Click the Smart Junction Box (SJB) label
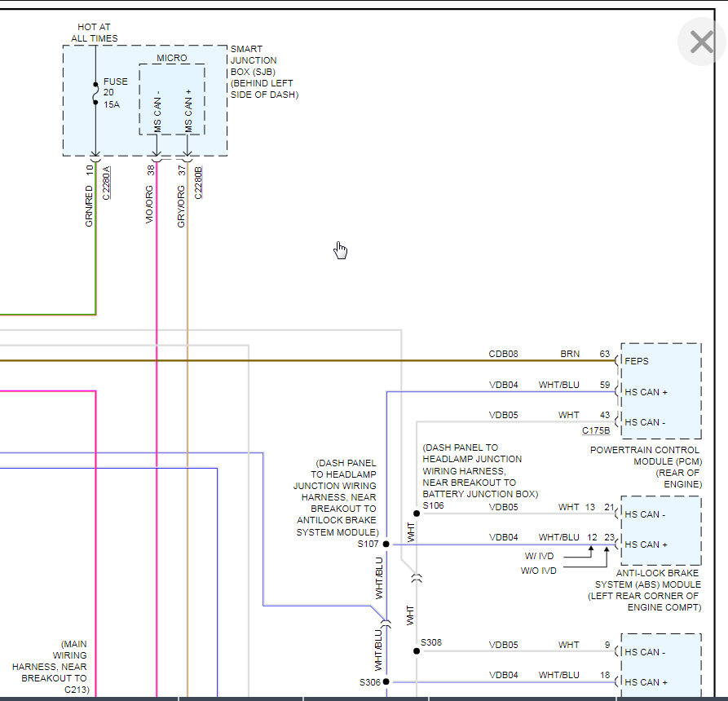Screen dimensions: 728x701 tap(263, 72)
